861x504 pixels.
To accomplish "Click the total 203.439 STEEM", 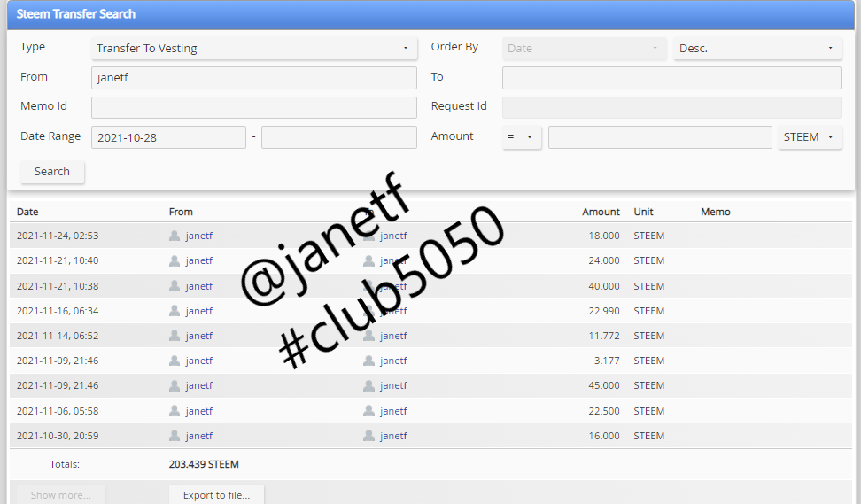I will 204,464.
